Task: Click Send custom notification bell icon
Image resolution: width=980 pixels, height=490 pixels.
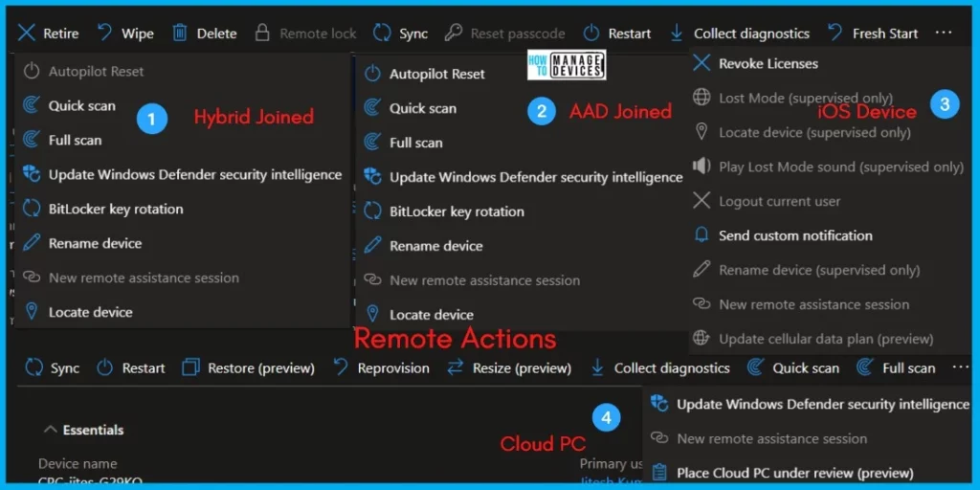Action: pos(702,235)
